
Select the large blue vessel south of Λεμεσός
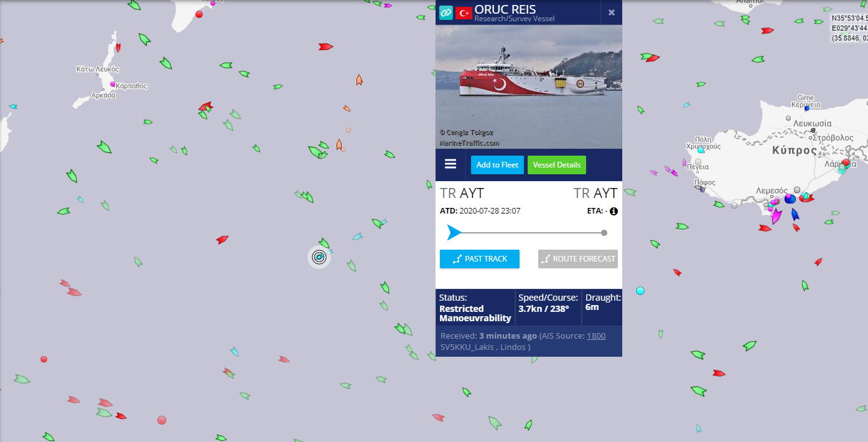click(794, 215)
